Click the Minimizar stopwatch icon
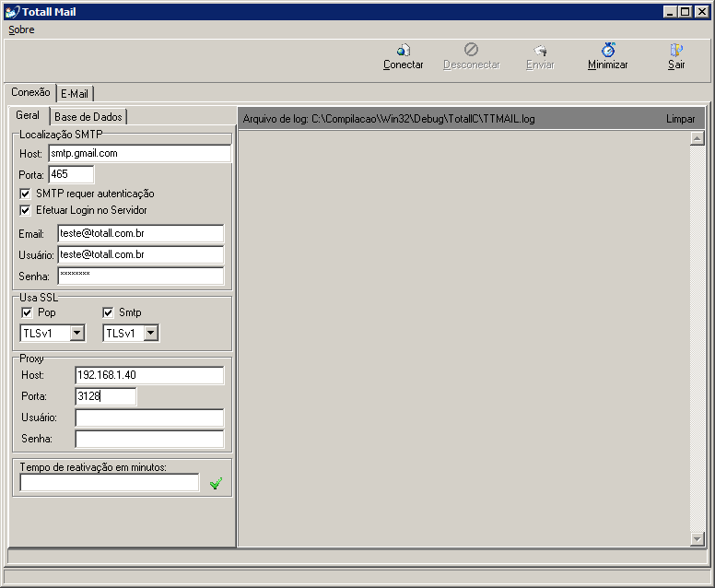 pyautogui.click(x=608, y=49)
